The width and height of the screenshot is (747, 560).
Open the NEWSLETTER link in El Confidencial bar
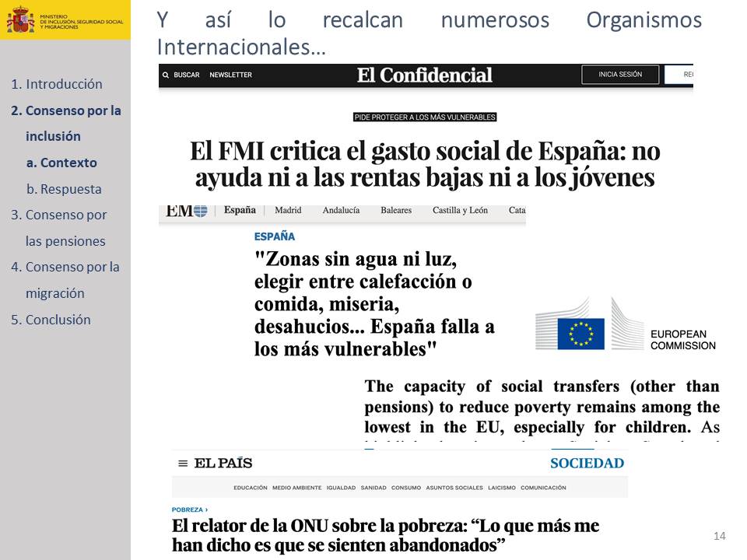[230, 75]
